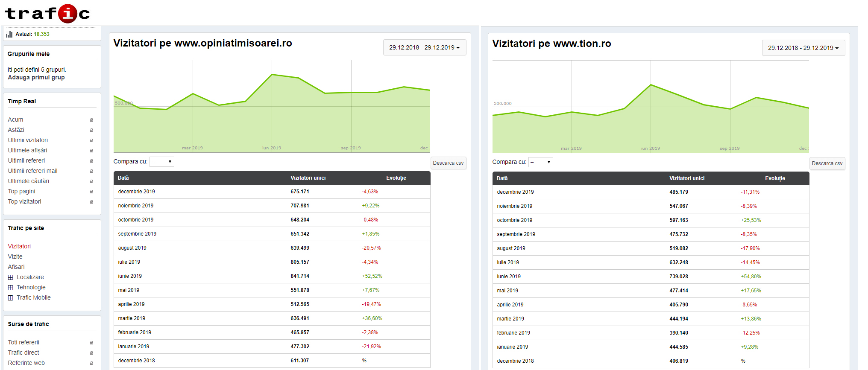
Task: Click the lock icon beside Acum
Action: pos(91,120)
